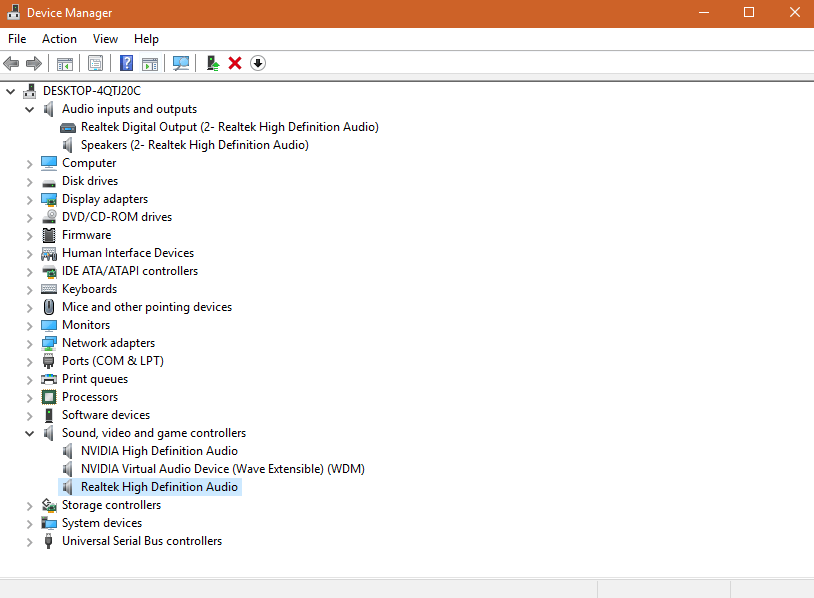Click the Scan for hardware changes icon
The image size is (814, 598).
tap(181, 62)
